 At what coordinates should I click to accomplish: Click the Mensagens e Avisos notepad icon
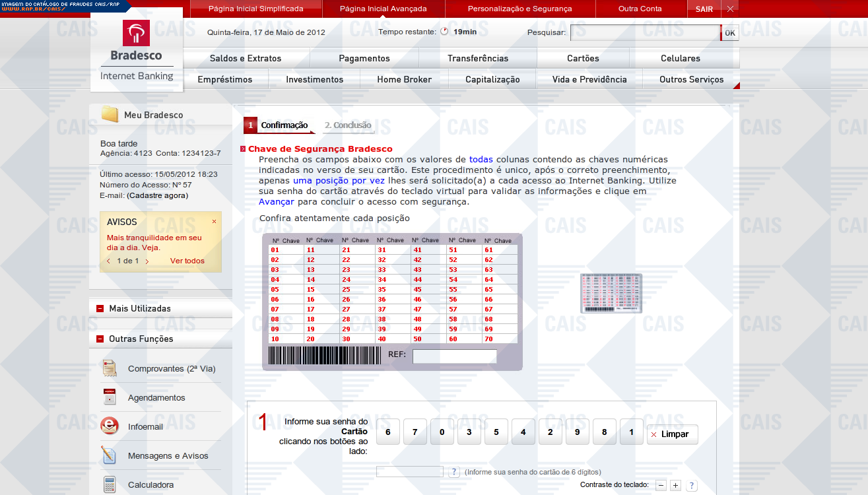[110, 455]
